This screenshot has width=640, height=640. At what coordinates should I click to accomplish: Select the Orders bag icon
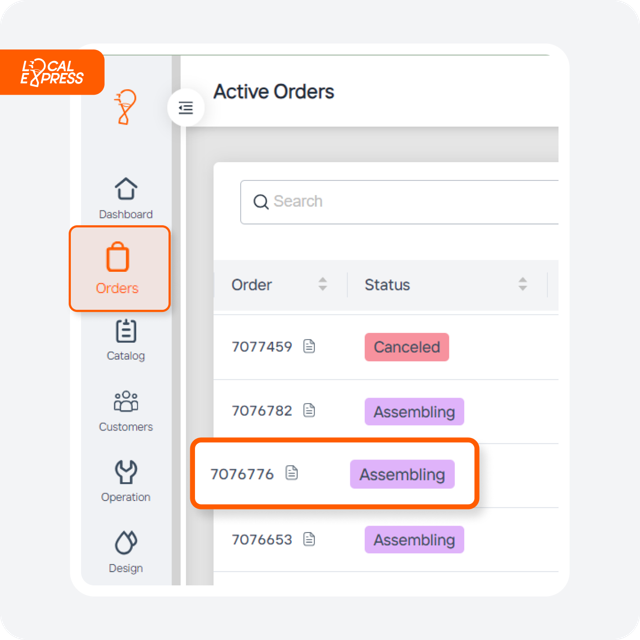click(118, 257)
